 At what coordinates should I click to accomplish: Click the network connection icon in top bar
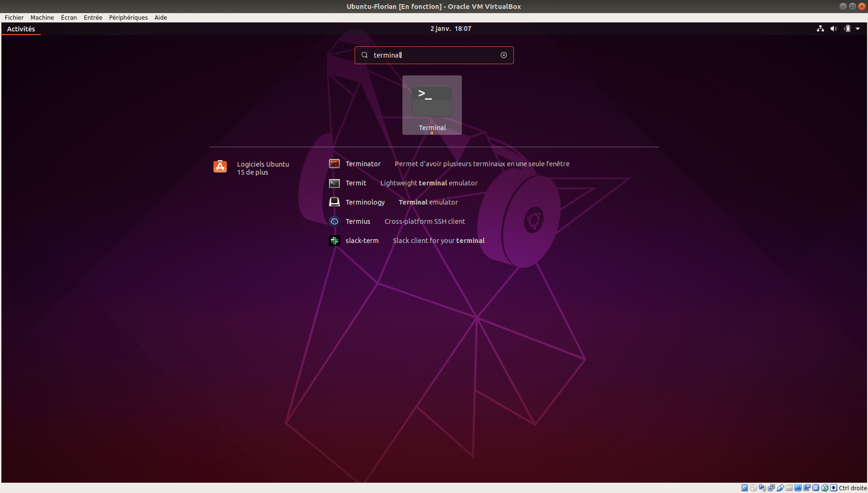click(x=820, y=29)
